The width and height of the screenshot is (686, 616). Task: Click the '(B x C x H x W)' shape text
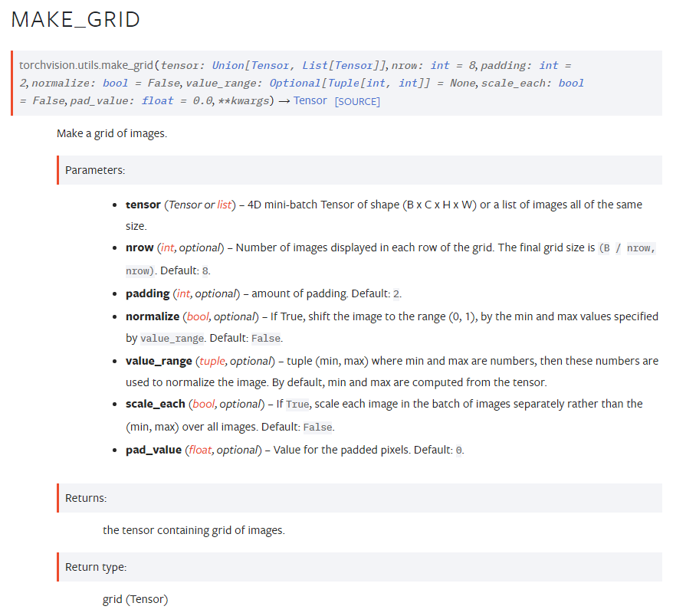pos(440,205)
